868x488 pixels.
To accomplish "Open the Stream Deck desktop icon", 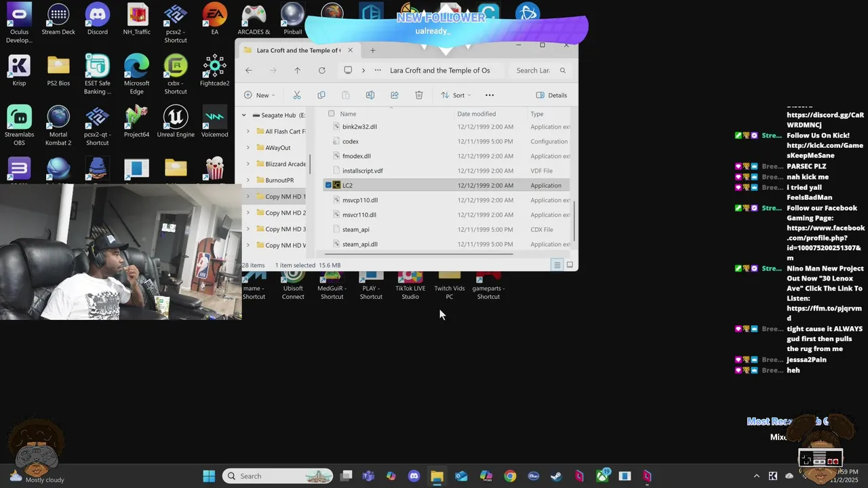I will pos(58,20).
